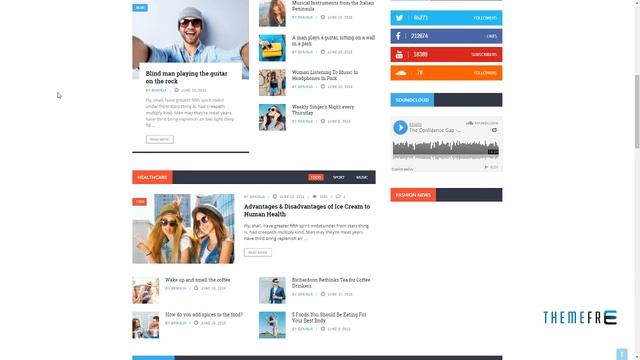The height and width of the screenshot is (360, 640).
Task: Click author link above Ice Cream article title
Action: tap(257, 196)
